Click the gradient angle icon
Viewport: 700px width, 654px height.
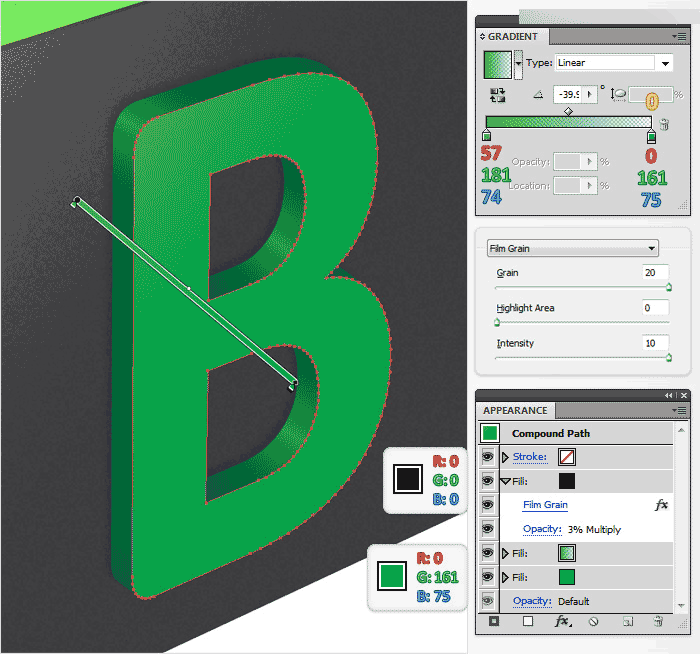coord(538,94)
